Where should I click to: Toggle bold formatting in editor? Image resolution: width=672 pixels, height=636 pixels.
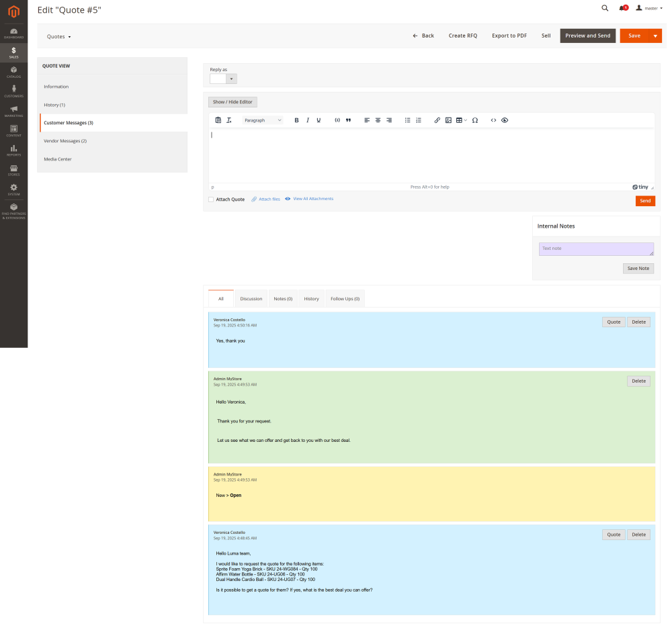(296, 120)
